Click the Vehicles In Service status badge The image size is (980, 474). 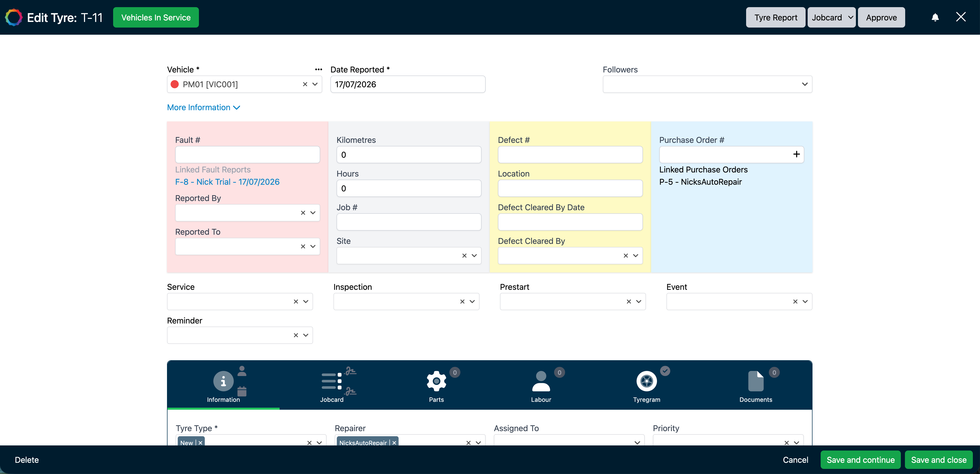click(x=156, y=18)
